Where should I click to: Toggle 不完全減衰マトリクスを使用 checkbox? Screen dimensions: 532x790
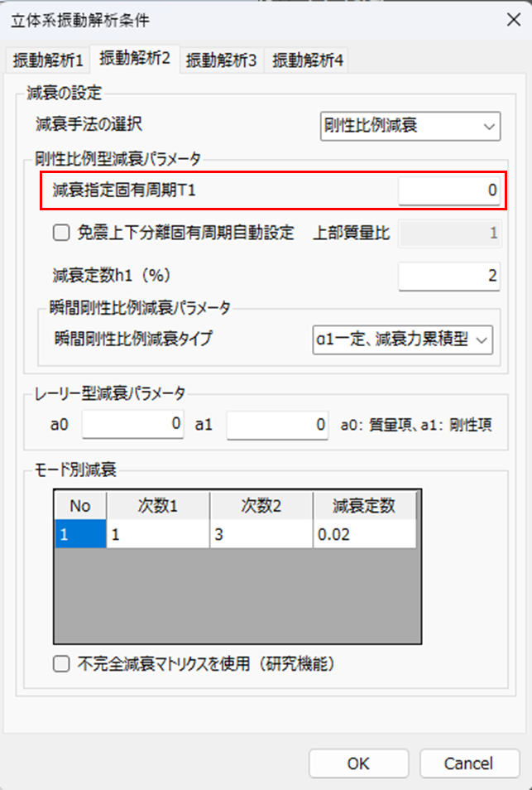pos(61,663)
